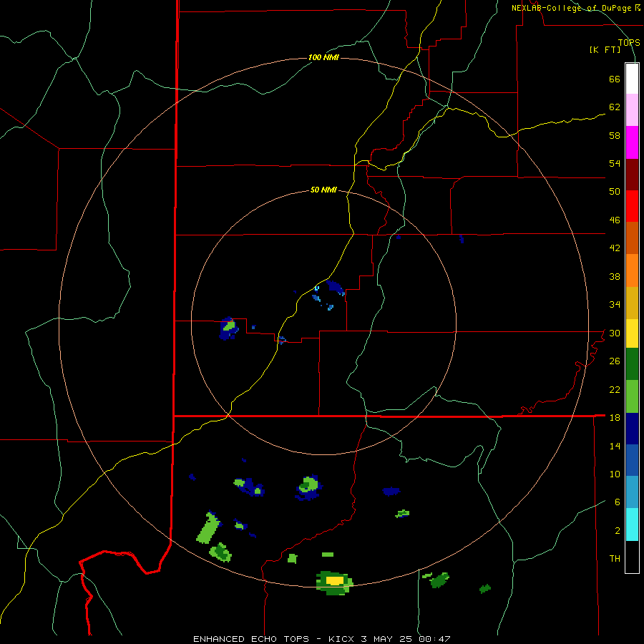
Task: Select the bright orange legend swatch
Action: [632, 270]
